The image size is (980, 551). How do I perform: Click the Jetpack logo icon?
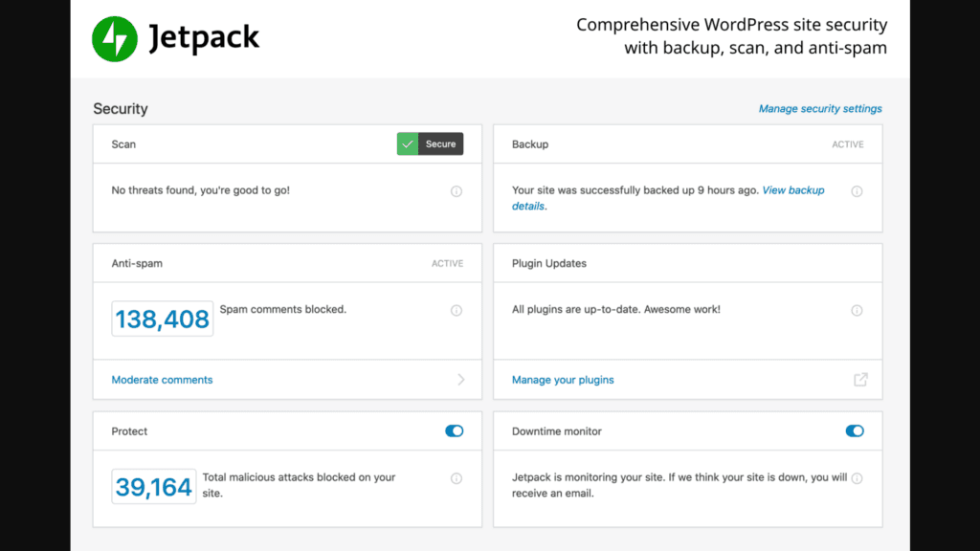pyautogui.click(x=114, y=38)
